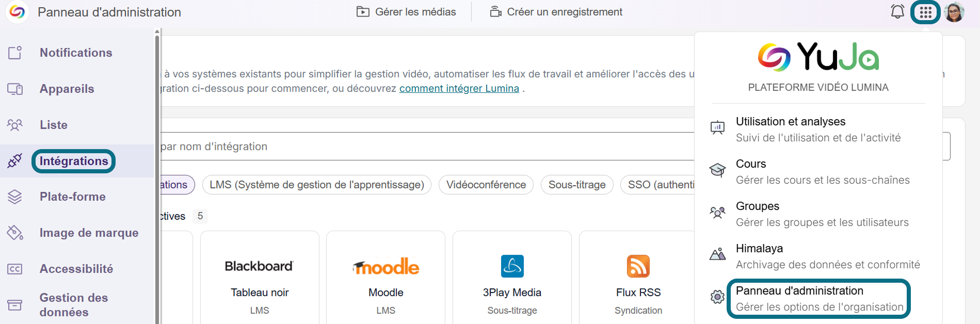Click Gérer les médias text
Screen dimensions: 980x324
[x=415, y=11]
